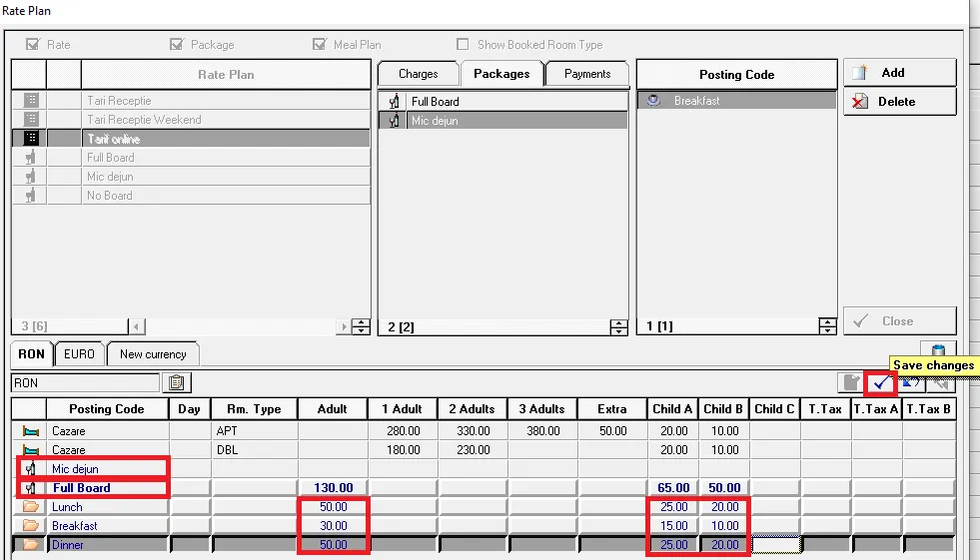980x560 pixels.
Task: Click the folder icon of Lunch row
Action: [x=30, y=506]
